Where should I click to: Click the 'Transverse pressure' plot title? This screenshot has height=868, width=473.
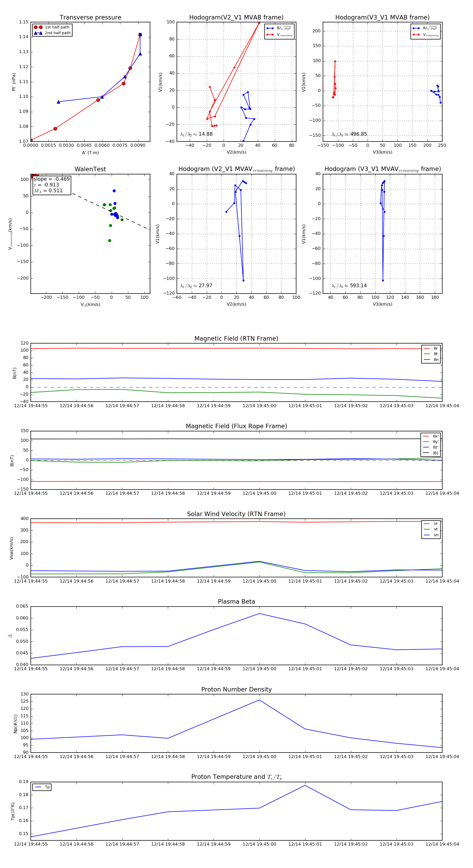pos(90,17)
